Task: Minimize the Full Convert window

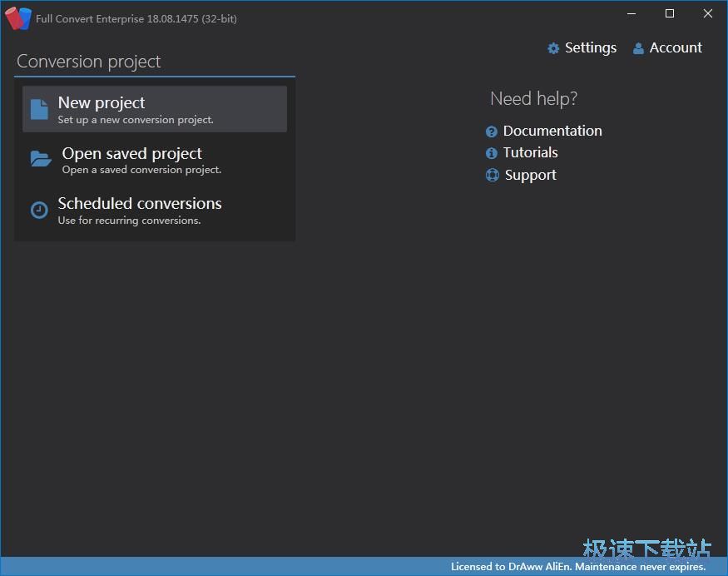Action: [x=631, y=14]
